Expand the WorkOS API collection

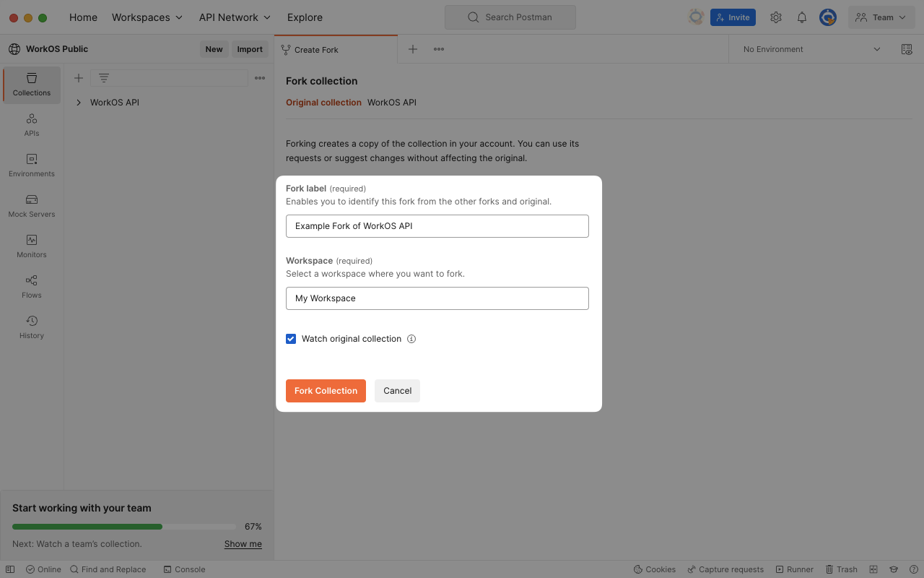[x=79, y=103]
